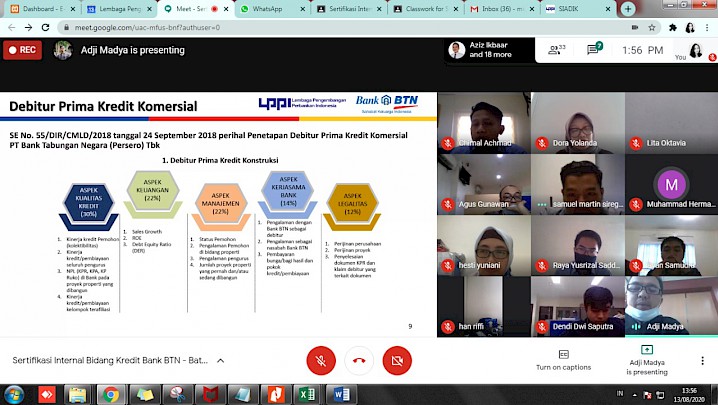The image size is (718, 405).
Task: Click your own profile thumbnail labeled You
Action: pos(695,50)
